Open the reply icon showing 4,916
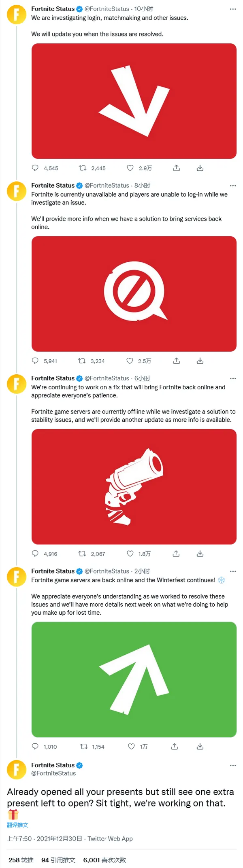Screen dimensions: 243x868 36,554
